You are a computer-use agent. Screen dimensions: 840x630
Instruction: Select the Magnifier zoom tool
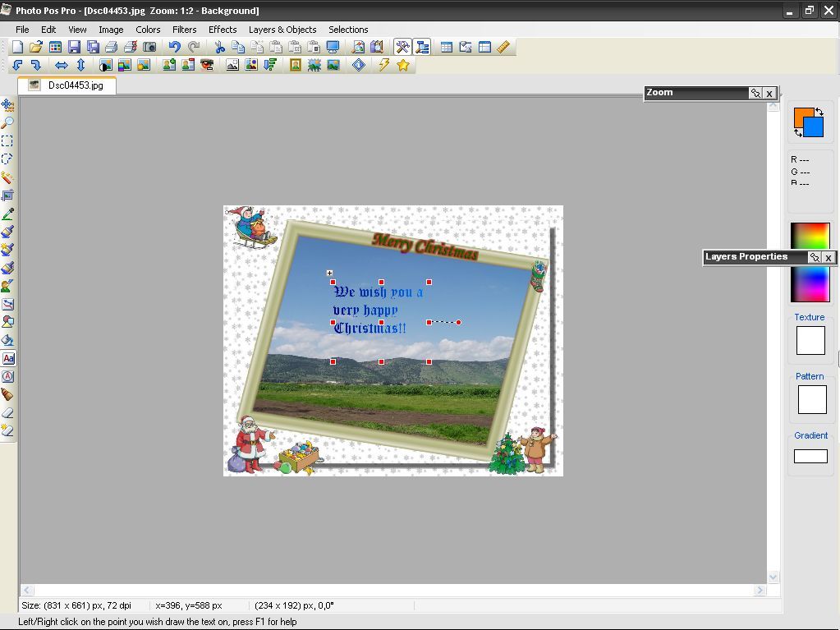[x=7, y=122]
